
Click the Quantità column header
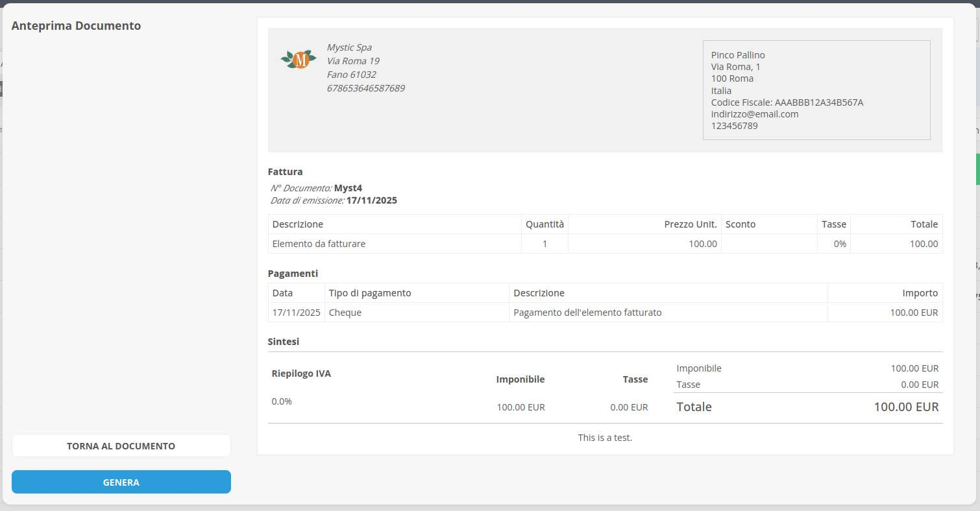[x=544, y=224]
